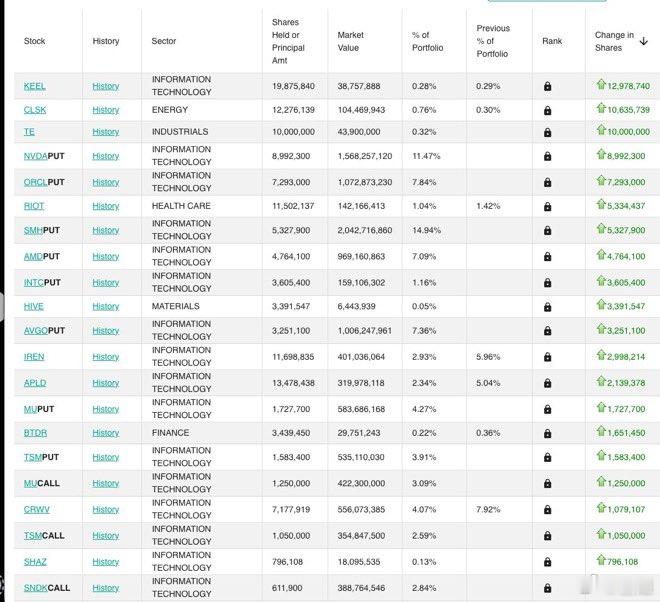This screenshot has height=602, width=660.
Task: Sort by History column header
Action: pyautogui.click(x=106, y=41)
